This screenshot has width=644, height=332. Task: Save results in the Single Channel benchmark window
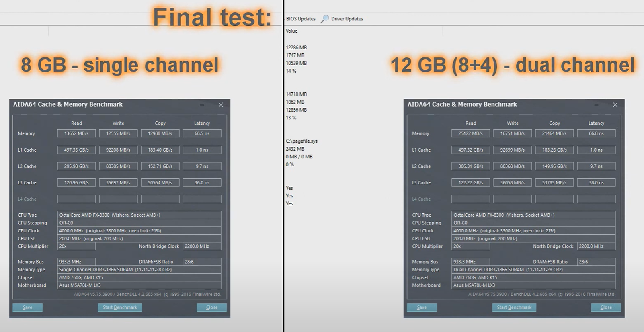27,307
